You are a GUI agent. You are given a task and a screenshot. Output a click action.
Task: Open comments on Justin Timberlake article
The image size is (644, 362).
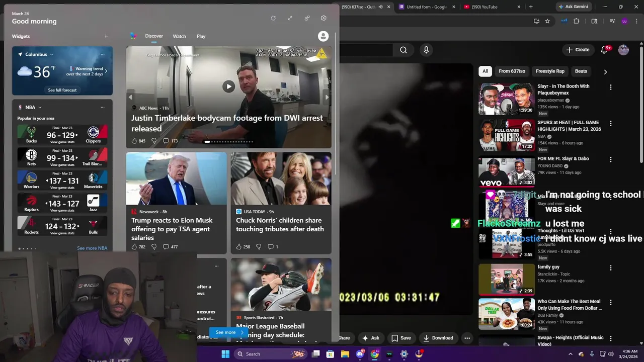[166, 141]
